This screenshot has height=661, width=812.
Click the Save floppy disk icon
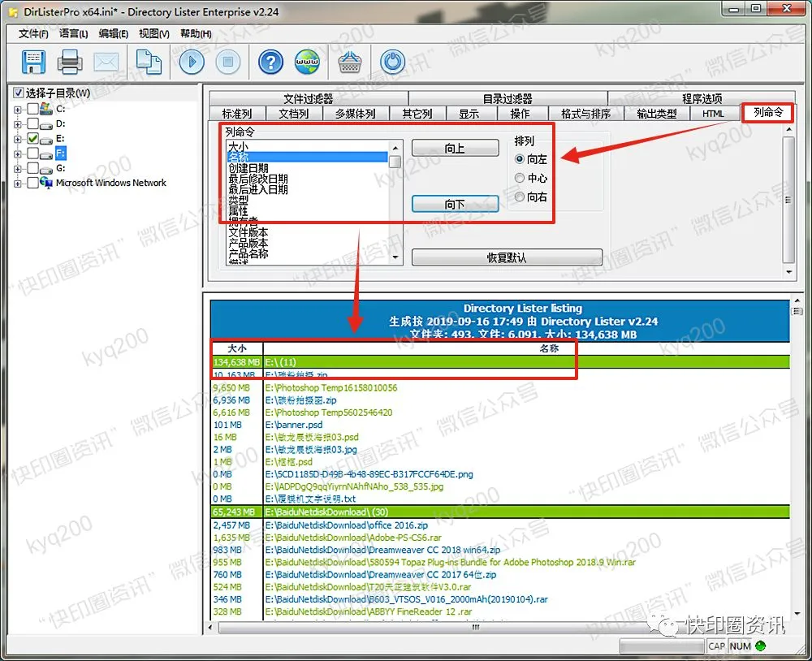[33, 63]
